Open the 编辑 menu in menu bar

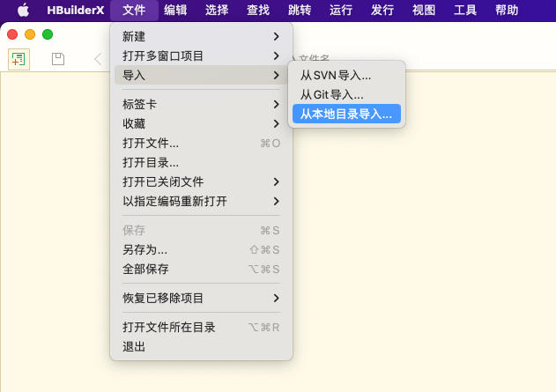(x=174, y=11)
